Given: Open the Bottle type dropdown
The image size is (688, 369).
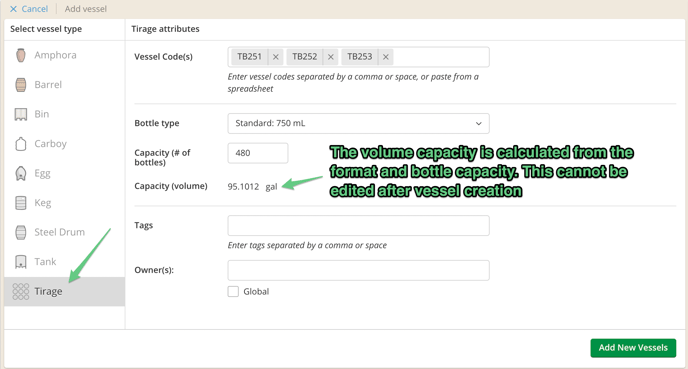Looking at the screenshot, I should [358, 123].
